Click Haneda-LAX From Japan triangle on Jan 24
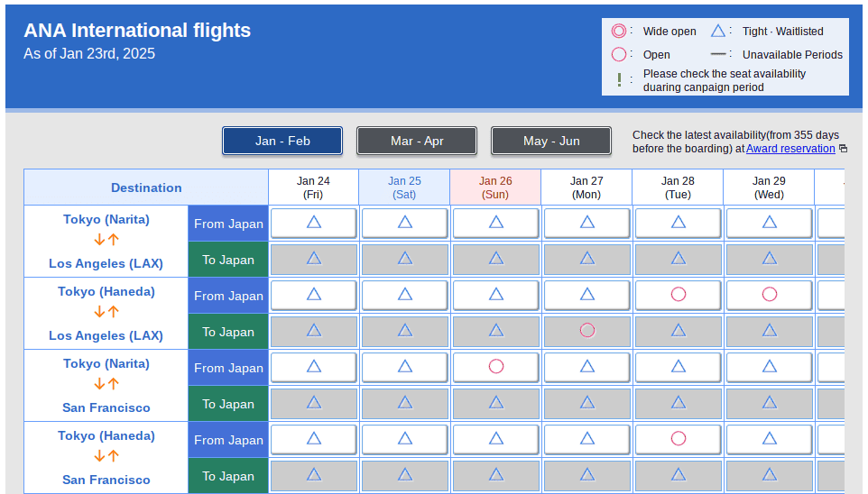868x494 pixels. tap(314, 294)
